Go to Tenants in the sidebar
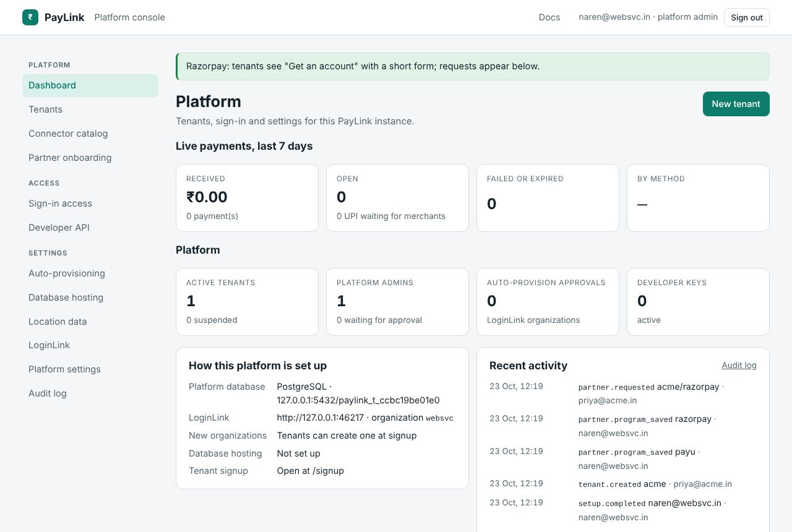Screen dimensions: 792x532 90,109
